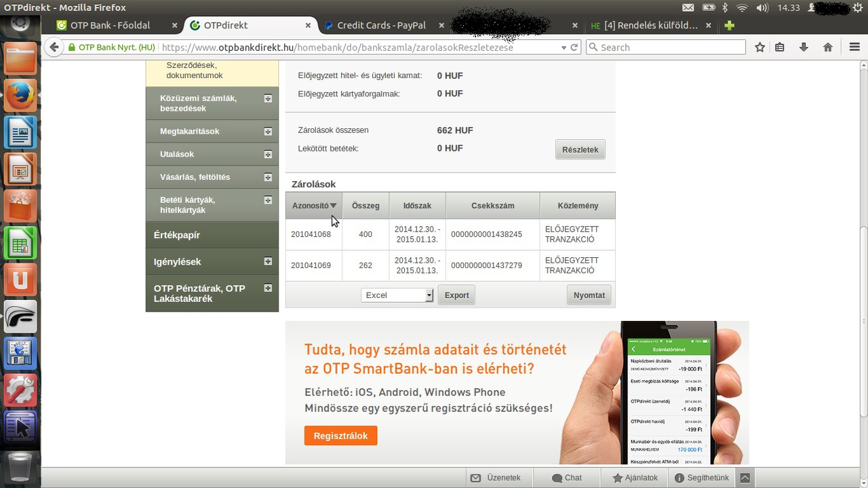Open sound volume indicator

(x=762, y=8)
